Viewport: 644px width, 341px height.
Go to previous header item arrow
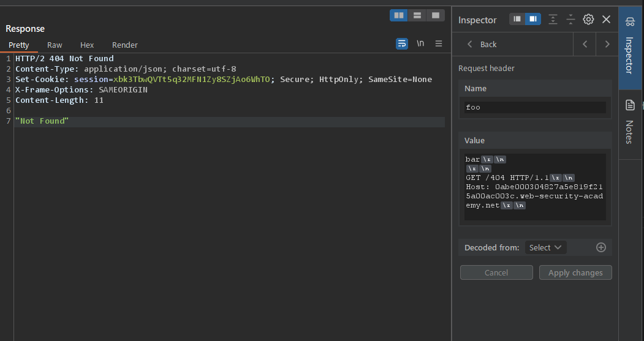(x=585, y=44)
